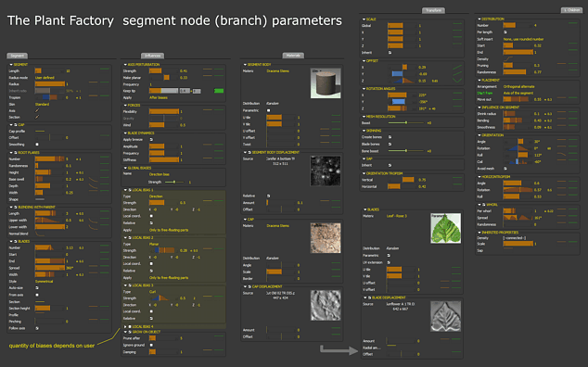Toggle Cap Smoothing checkbox
Screen dimensions: 588x367
tap(37, 145)
